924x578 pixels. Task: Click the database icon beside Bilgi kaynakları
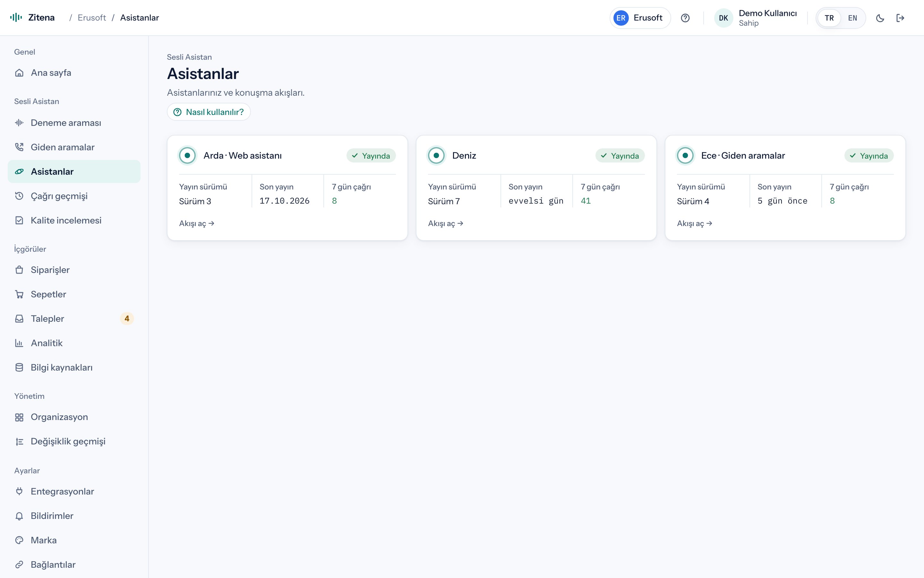pyautogui.click(x=19, y=368)
